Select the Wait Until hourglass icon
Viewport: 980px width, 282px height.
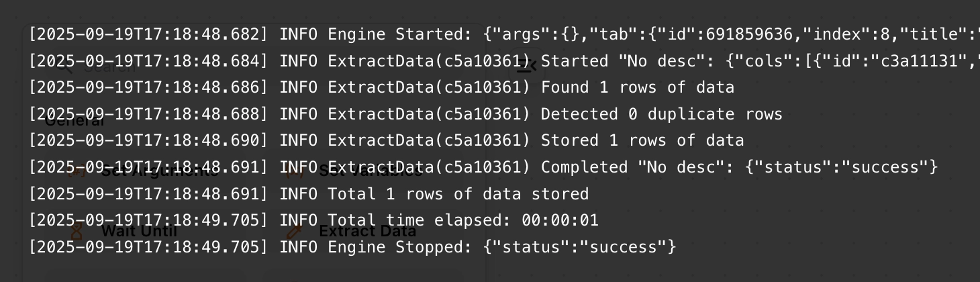pyautogui.click(x=76, y=232)
